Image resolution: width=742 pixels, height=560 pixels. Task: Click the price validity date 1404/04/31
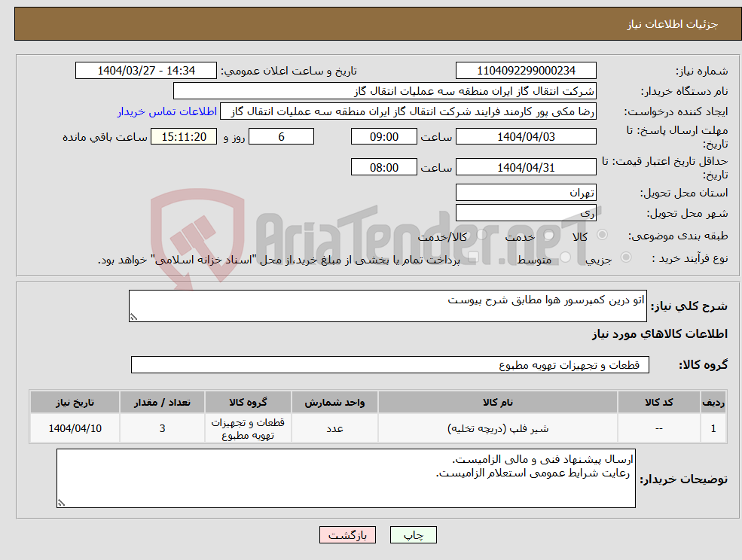click(526, 166)
